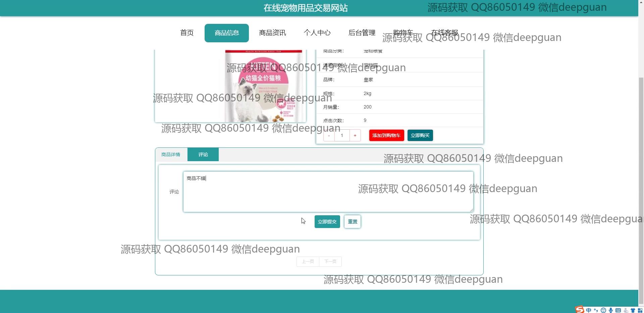Submit the comment with 立即提交
Viewport: 644px width, 313px height.
[327, 222]
